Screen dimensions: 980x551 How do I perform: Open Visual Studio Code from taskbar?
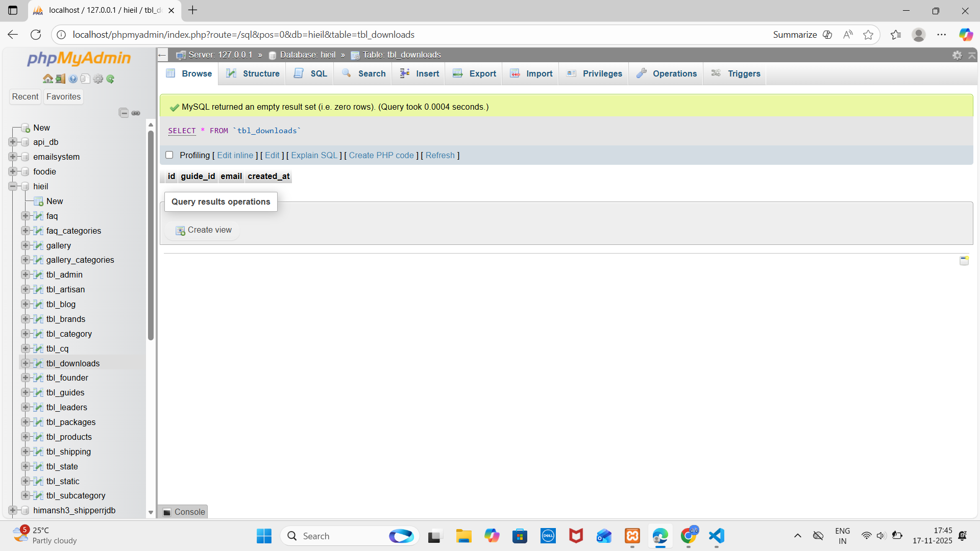point(716,536)
